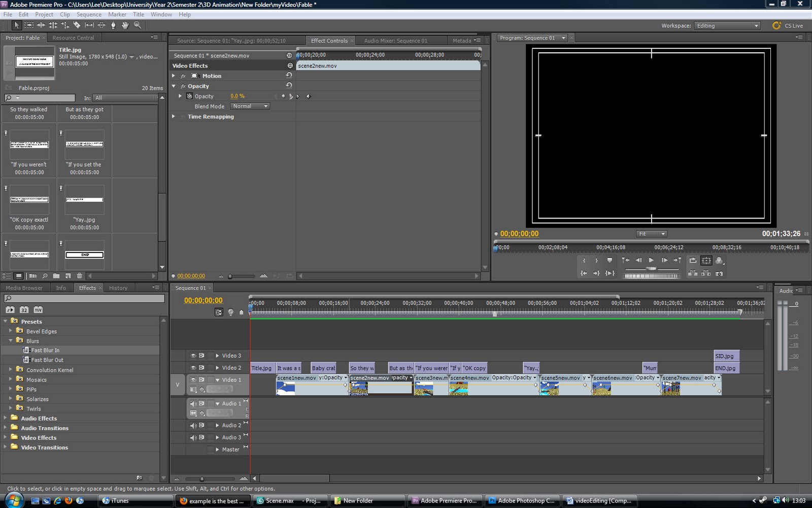This screenshot has width=812, height=508.
Task: Click the Lift button in Program monitor
Action: [693, 273]
